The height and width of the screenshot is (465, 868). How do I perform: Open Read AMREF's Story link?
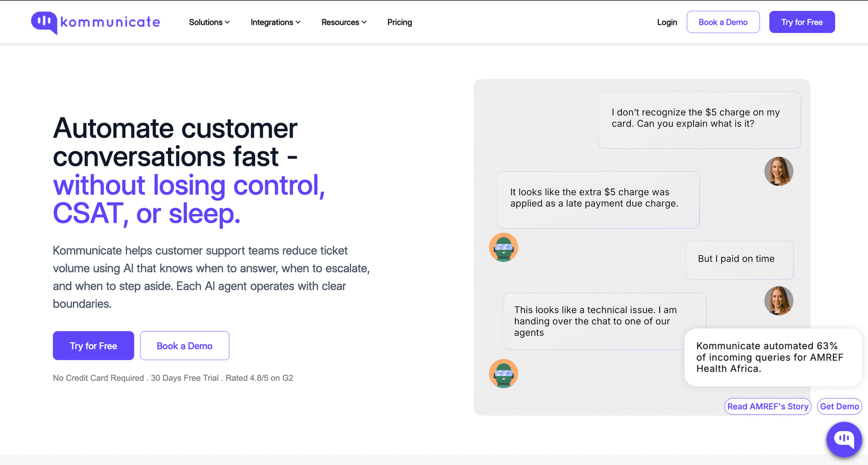click(768, 407)
